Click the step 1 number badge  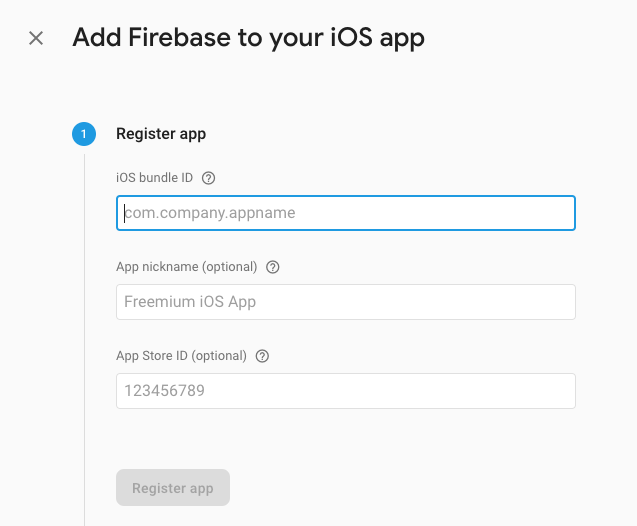84,134
